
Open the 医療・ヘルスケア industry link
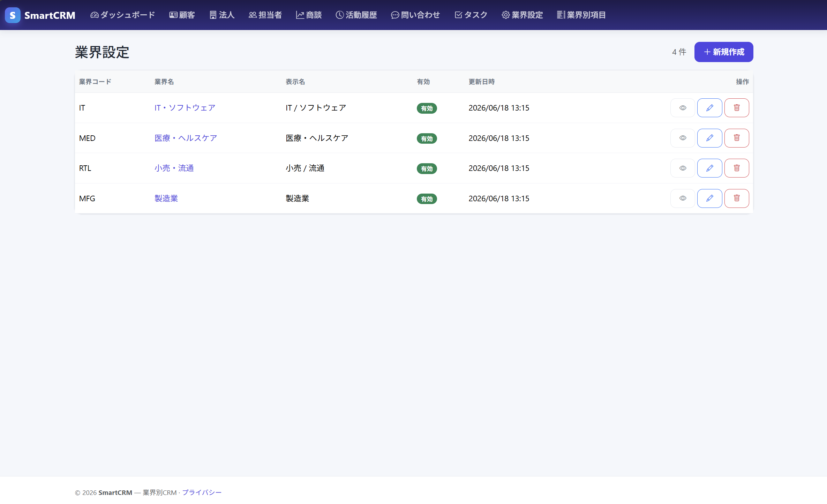point(186,138)
